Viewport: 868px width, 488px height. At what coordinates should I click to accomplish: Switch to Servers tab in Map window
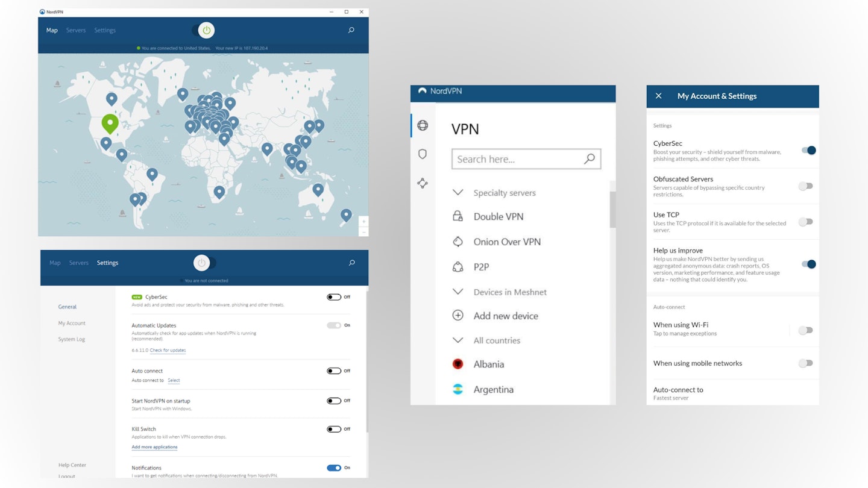76,30
